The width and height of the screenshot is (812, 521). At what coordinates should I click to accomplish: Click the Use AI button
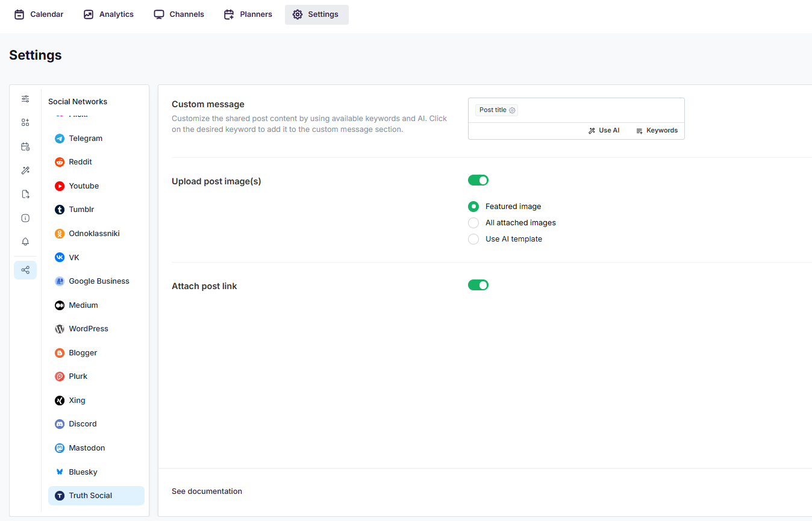pos(604,131)
